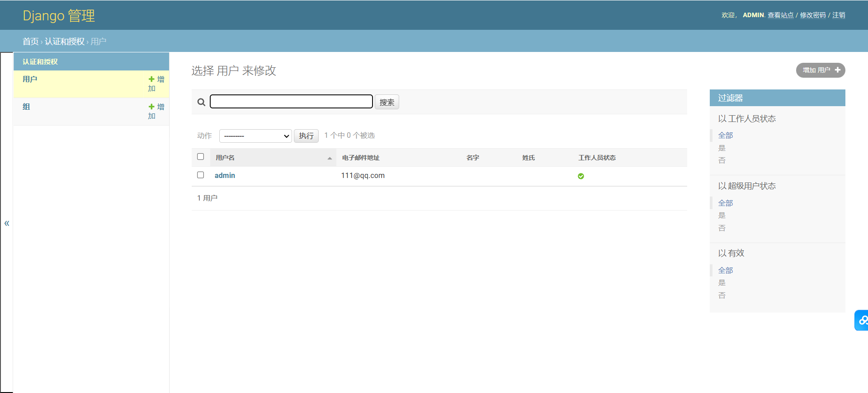
Task: Sort by 用户名 column header
Action: 225,158
